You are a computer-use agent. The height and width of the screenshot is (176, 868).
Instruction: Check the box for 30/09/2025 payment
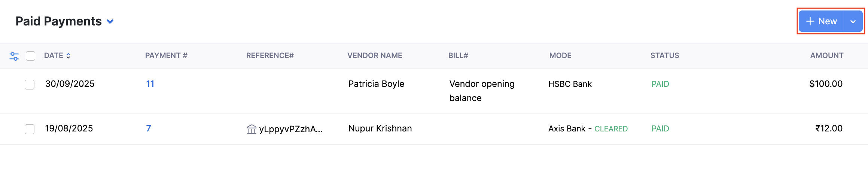[x=30, y=85]
